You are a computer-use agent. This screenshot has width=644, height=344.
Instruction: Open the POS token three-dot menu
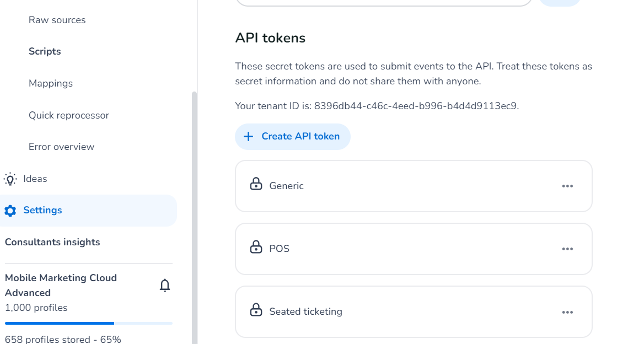tap(567, 249)
